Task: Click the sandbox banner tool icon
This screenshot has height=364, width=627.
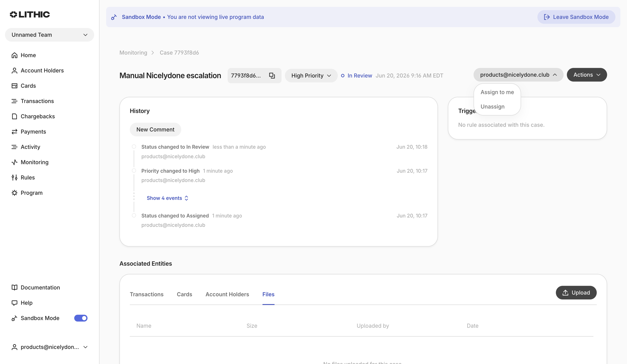Action: pyautogui.click(x=114, y=17)
